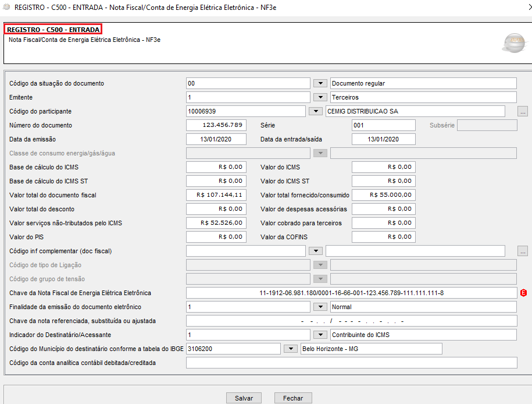Expand the Indicador do Destinatário/Acessante dropdown
The height and width of the screenshot is (404, 532).
coord(320,335)
